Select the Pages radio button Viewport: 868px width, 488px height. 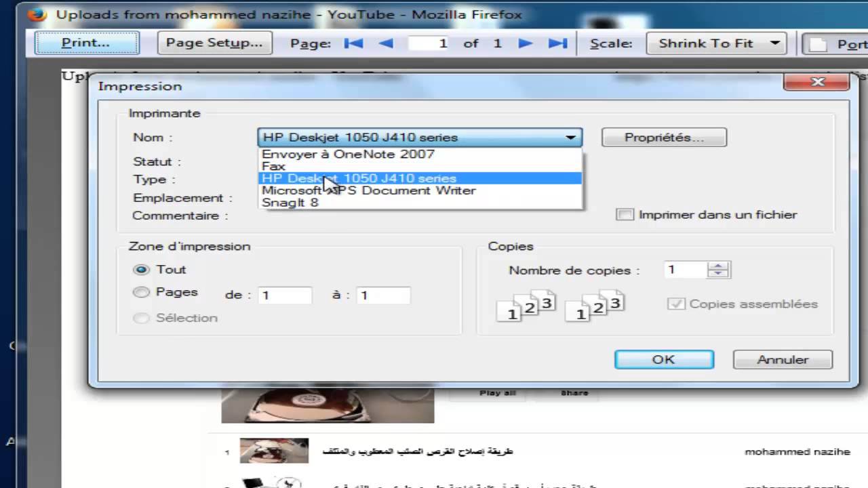tap(141, 292)
